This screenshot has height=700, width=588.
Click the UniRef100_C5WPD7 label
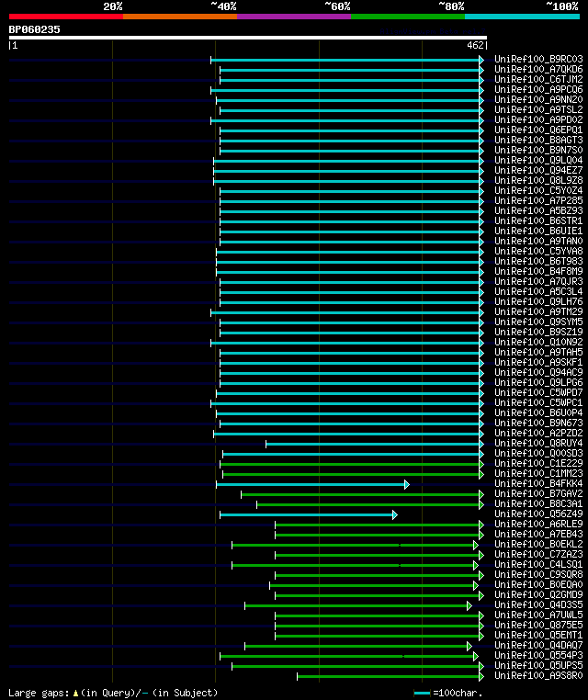point(538,393)
